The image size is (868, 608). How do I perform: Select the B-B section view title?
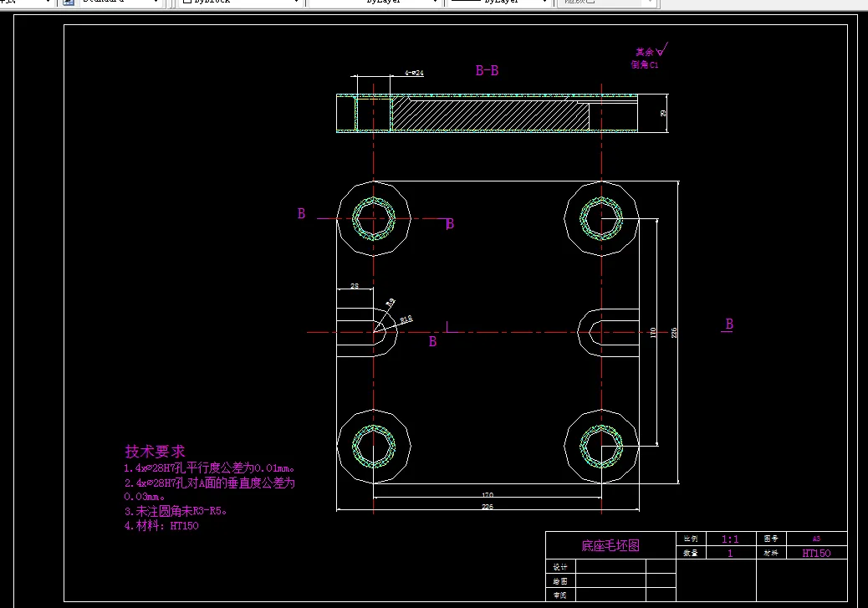[488, 70]
